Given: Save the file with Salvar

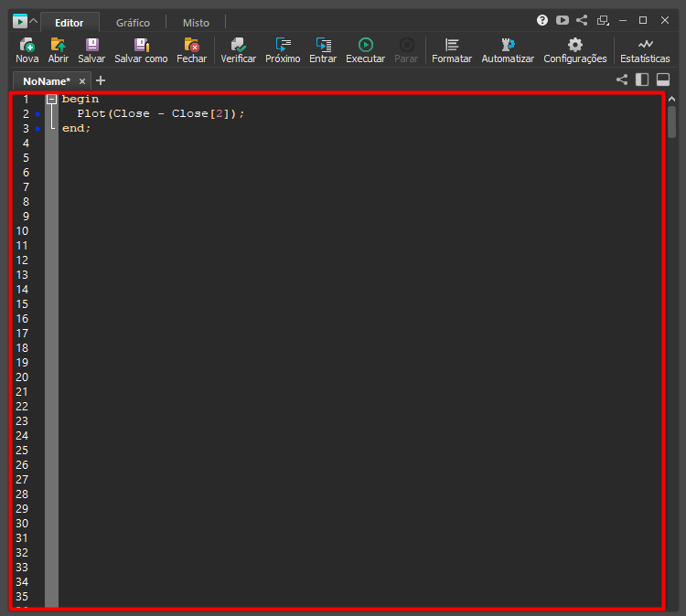Looking at the screenshot, I should point(91,50).
